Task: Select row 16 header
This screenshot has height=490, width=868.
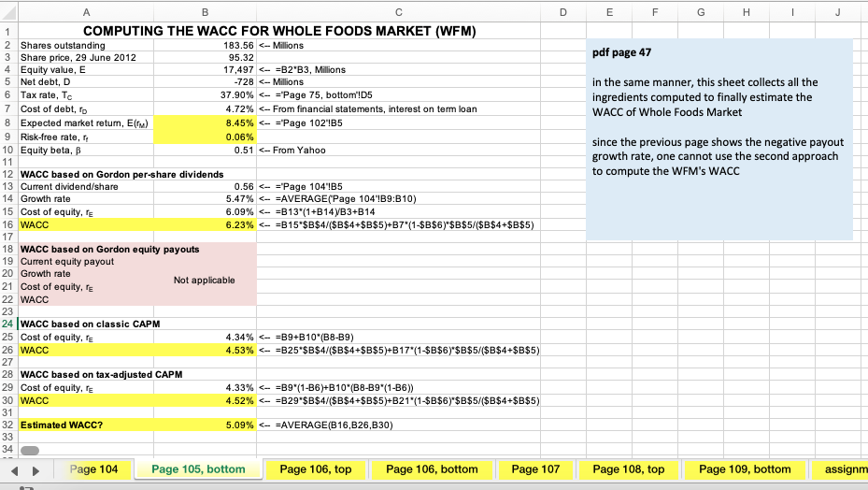Action: click(x=7, y=224)
